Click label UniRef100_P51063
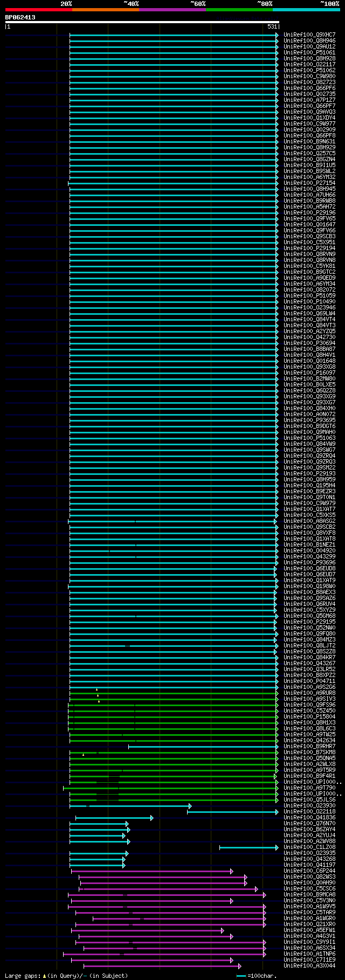Image resolution: width=345 pixels, height=980 pixels. 309,438
